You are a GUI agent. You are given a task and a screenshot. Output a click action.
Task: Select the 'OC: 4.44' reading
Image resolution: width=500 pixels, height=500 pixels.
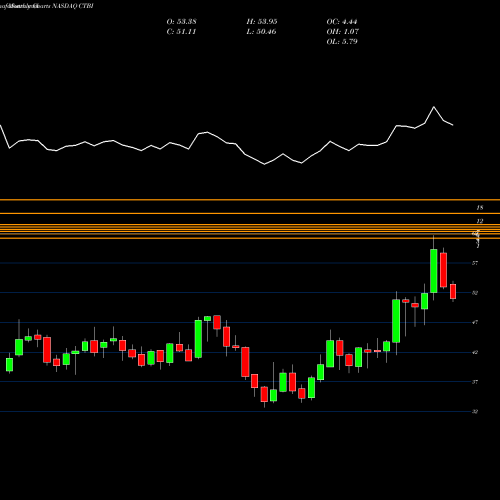(x=342, y=22)
